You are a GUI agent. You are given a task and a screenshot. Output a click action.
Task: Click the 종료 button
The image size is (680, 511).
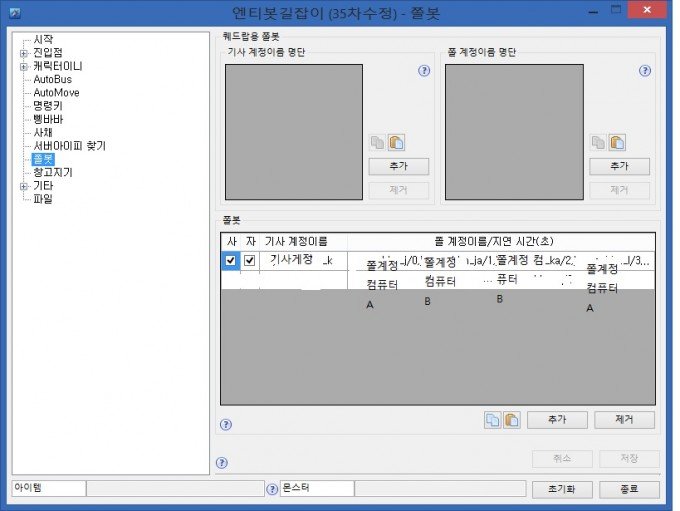point(628,489)
